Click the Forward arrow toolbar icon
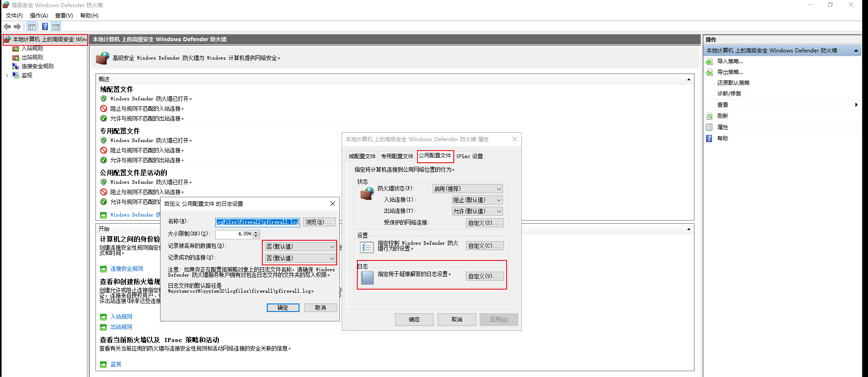Viewport: 868px width, 377px height. pyautogui.click(x=17, y=26)
